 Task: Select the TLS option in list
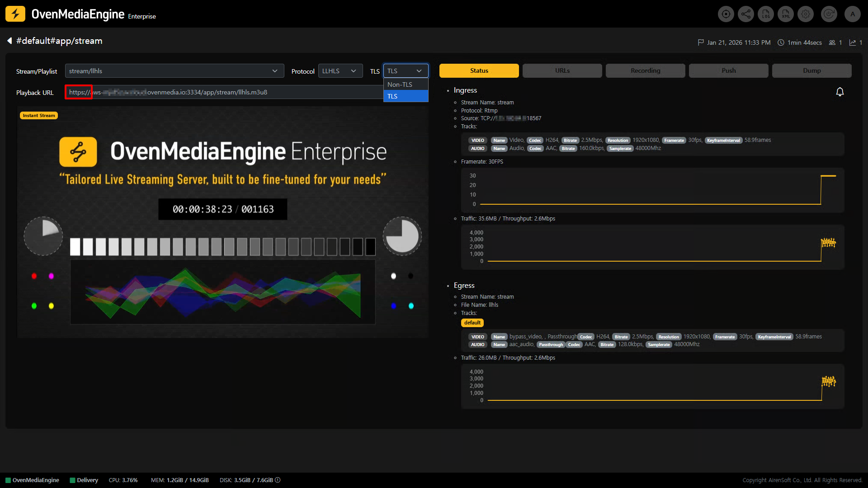click(x=406, y=96)
